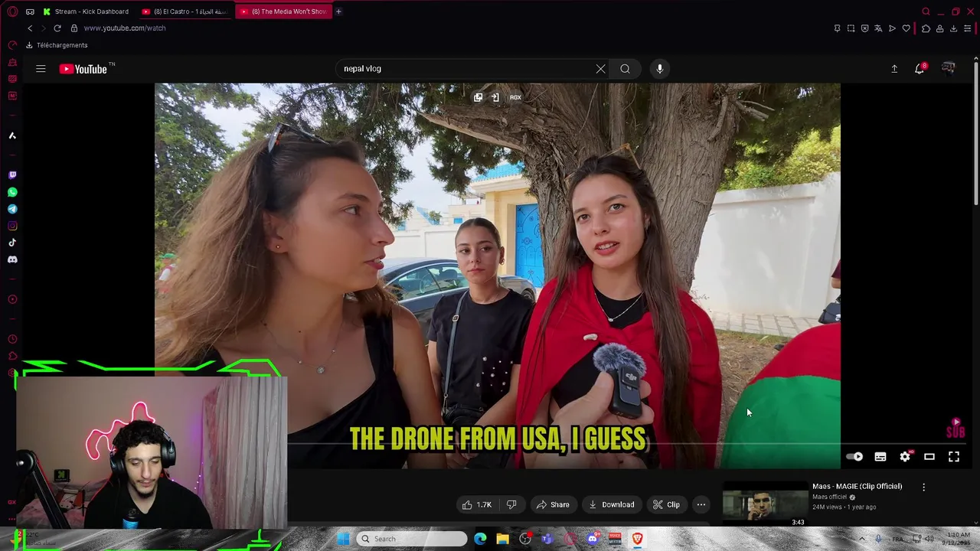The height and width of the screenshot is (551, 980).
Task: Open the ad blocker shield icon
Action: pyautogui.click(x=864, y=28)
